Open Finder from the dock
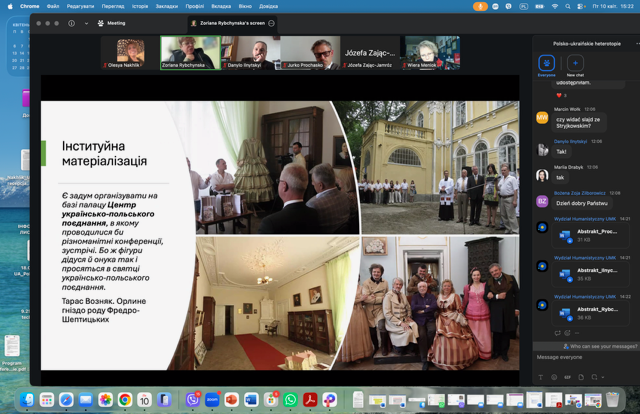Viewport: 640px width, 414px height. (26, 399)
